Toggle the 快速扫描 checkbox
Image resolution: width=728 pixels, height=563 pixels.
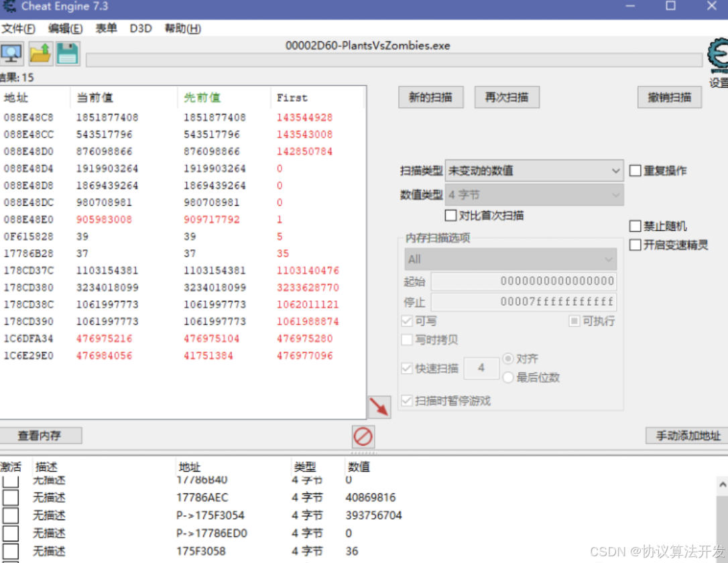point(407,369)
